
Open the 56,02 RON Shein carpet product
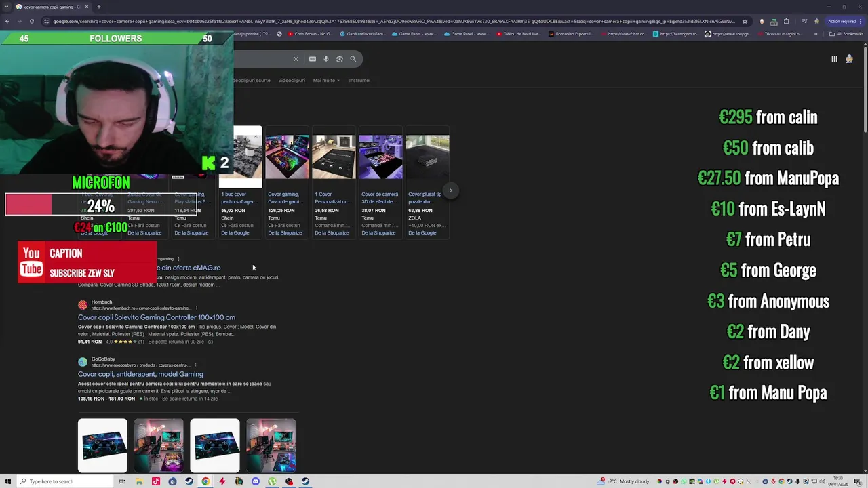[x=240, y=183]
